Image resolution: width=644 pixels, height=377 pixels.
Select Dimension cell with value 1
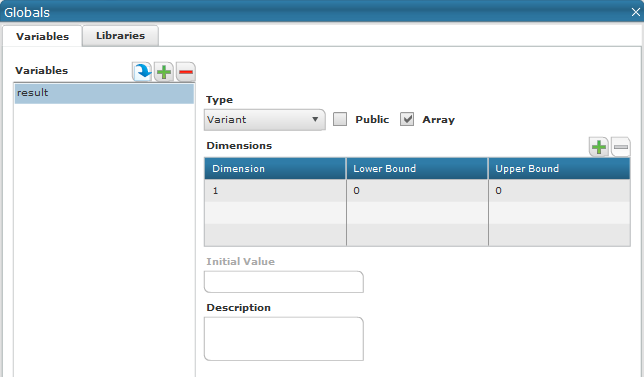tap(275, 191)
